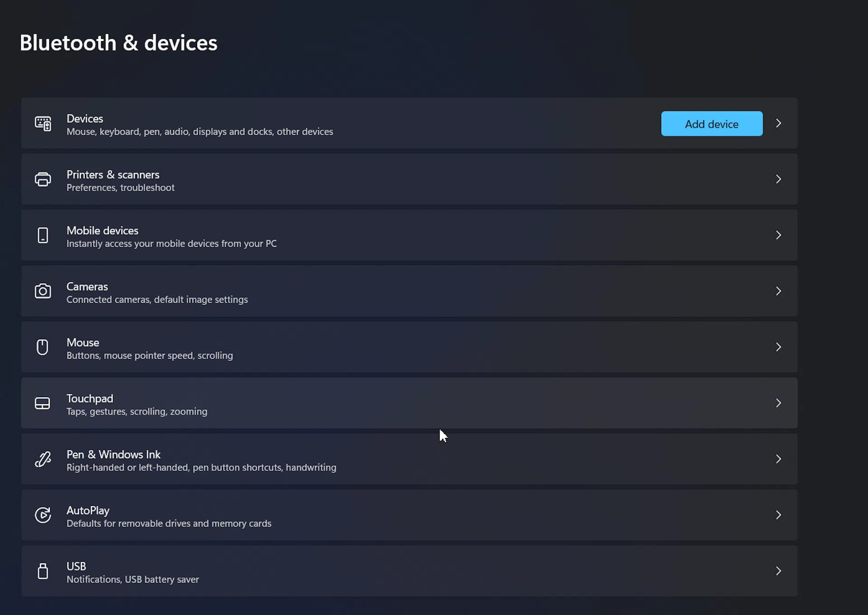Open Touchpad settings with its chevron
The image size is (868, 615).
pos(778,403)
